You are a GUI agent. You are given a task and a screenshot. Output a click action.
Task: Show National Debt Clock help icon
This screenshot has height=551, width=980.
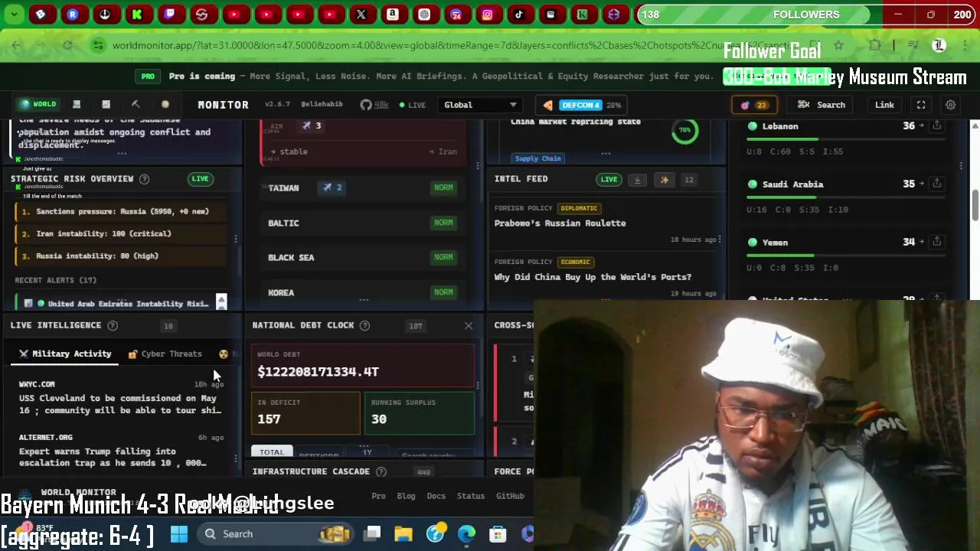(365, 325)
